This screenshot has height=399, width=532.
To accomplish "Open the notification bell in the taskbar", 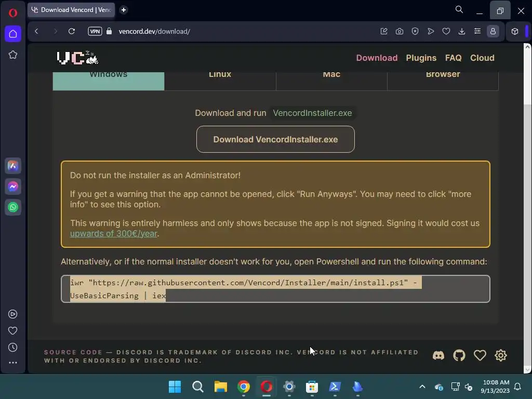I will tap(518, 387).
